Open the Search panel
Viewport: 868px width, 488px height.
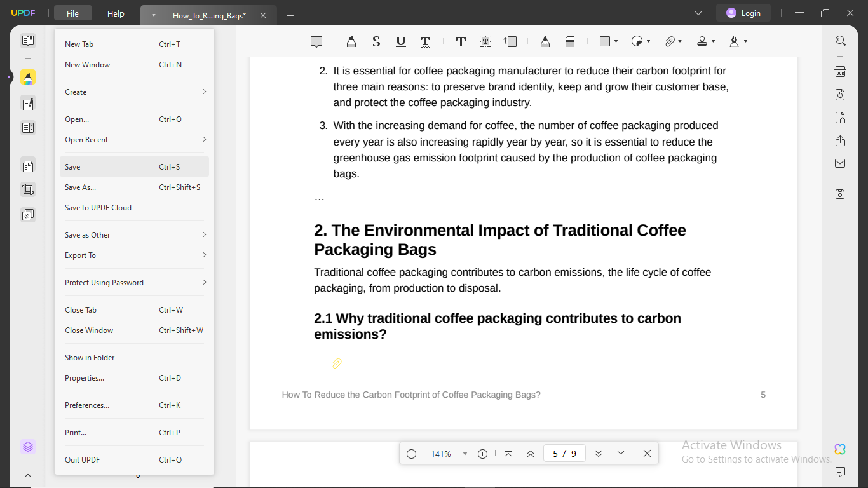click(x=840, y=41)
